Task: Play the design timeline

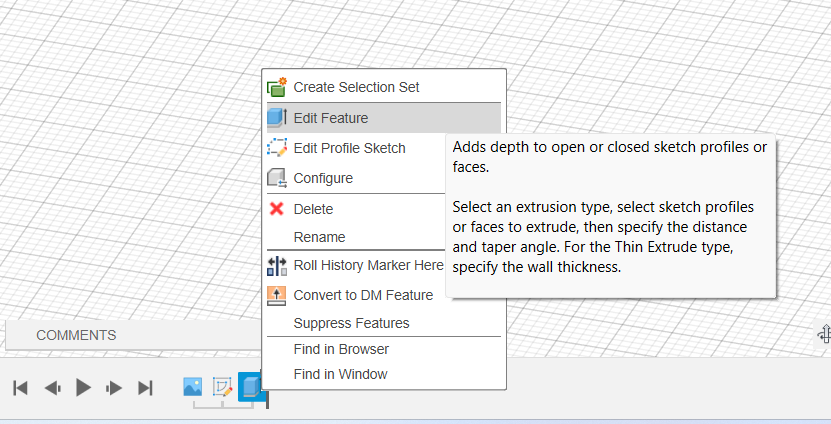Action: [83, 388]
